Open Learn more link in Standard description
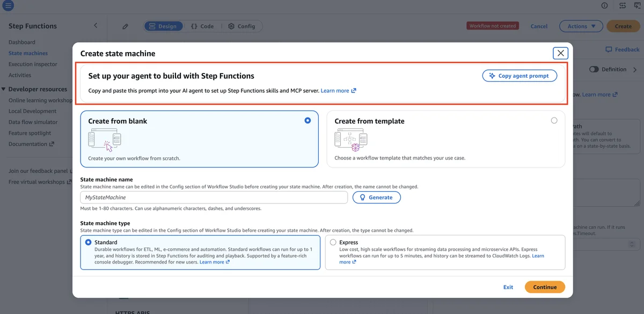 (215, 262)
